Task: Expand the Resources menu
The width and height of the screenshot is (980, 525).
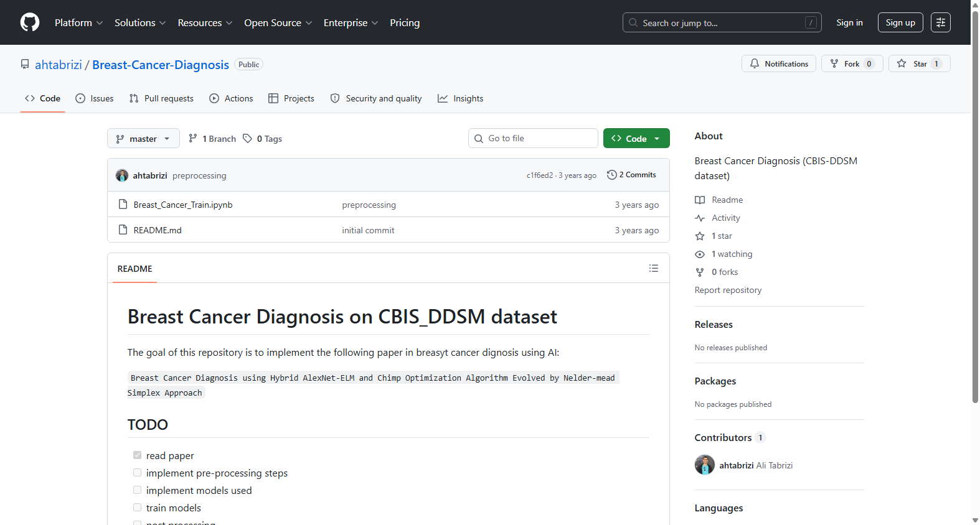Action: coord(205,22)
